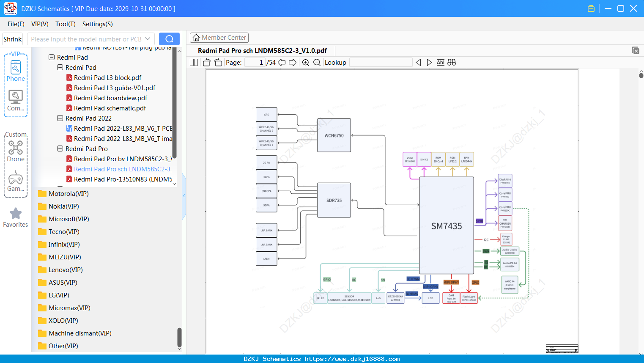Select the Game console category icon
Screen dimensions: 644x363
tap(16, 181)
